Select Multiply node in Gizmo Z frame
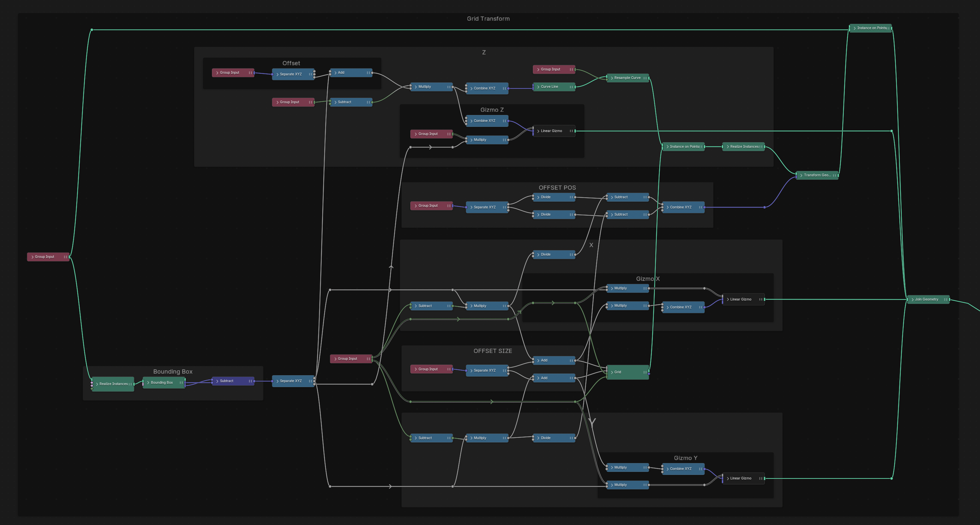Screen dimensions: 980x525 coord(487,140)
